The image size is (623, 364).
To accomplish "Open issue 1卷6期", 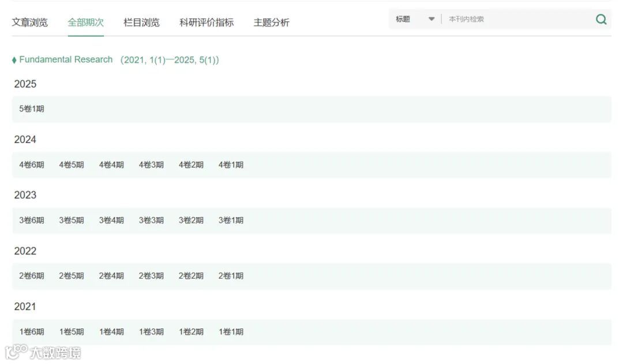I will click(x=32, y=332).
